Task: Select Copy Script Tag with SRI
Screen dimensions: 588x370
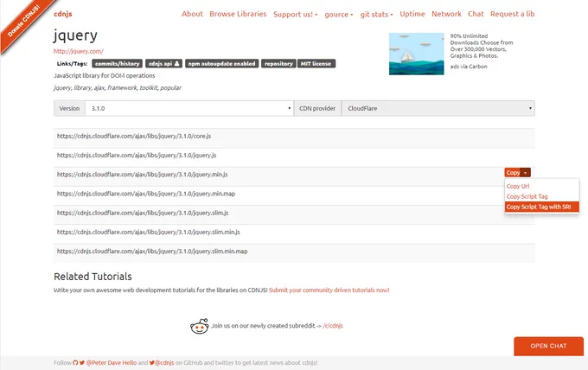Action: click(542, 207)
